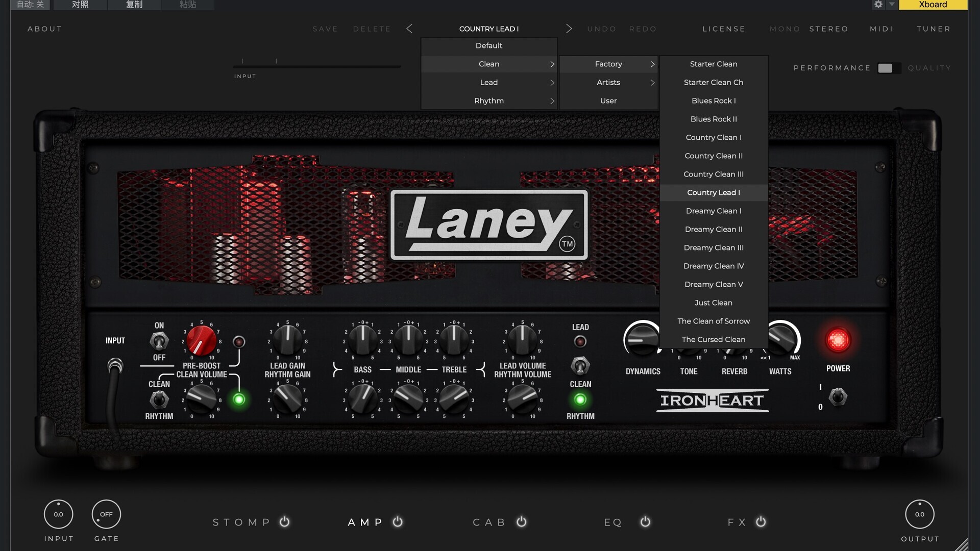Click the 复制 copy button
This screenshot has height=551, width=980.
click(134, 5)
